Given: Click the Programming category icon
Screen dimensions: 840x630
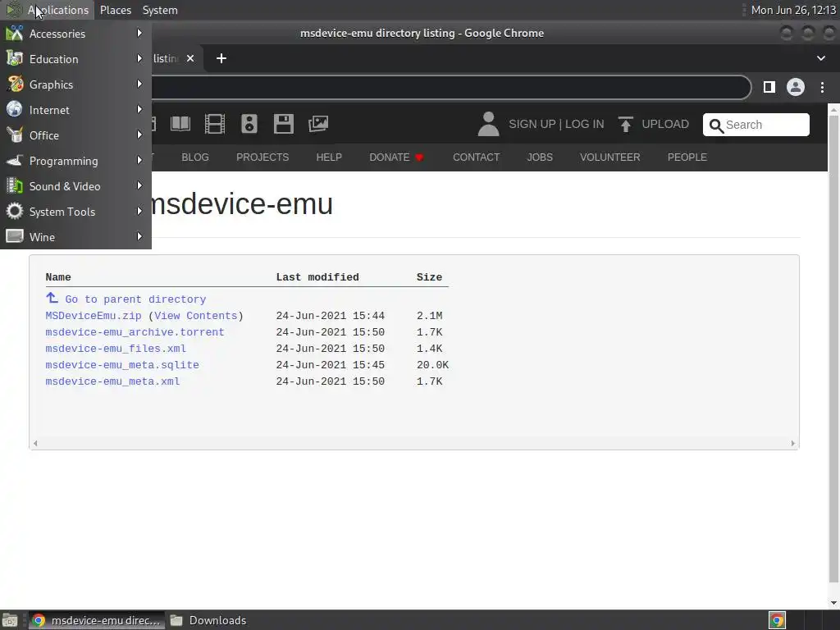Looking at the screenshot, I should pyautogui.click(x=15, y=160).
